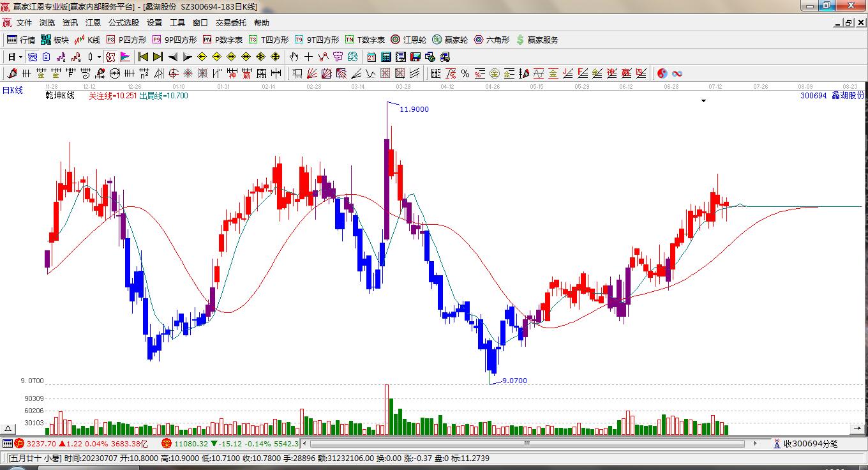
Task: Open the 公式选股 menu
Action: [x=124, y=23]
